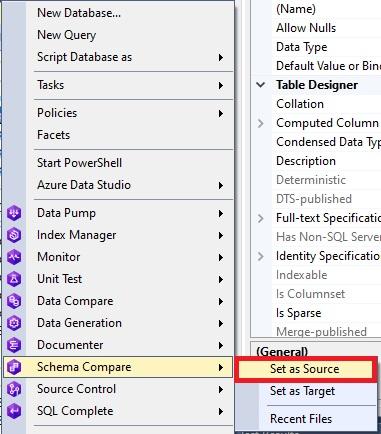Select the Allow Nulls property row
This screenshot has height=434, width=381.
point(326,28)
